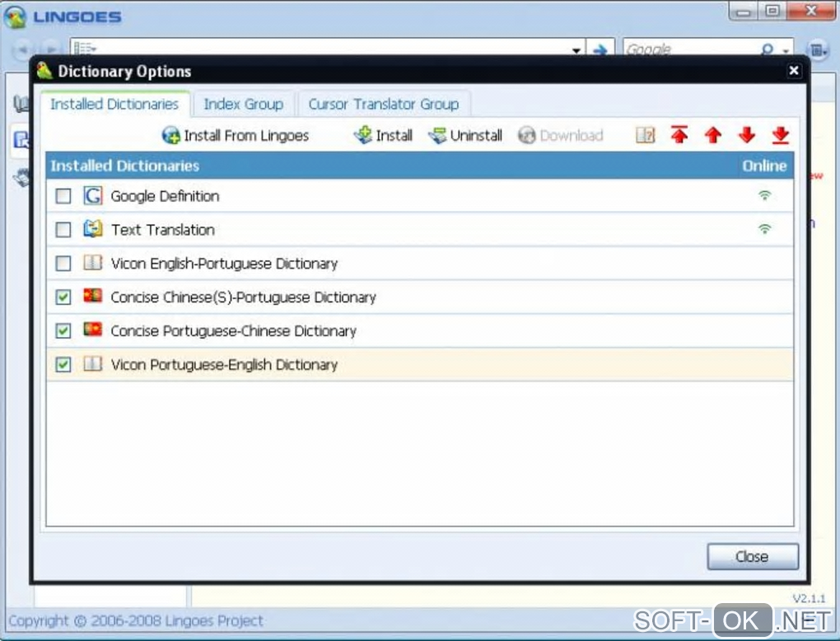This screenshot has width=840, height=641.
Task: Click Copyright Lingoes Project status text
Action: point(136,620)
